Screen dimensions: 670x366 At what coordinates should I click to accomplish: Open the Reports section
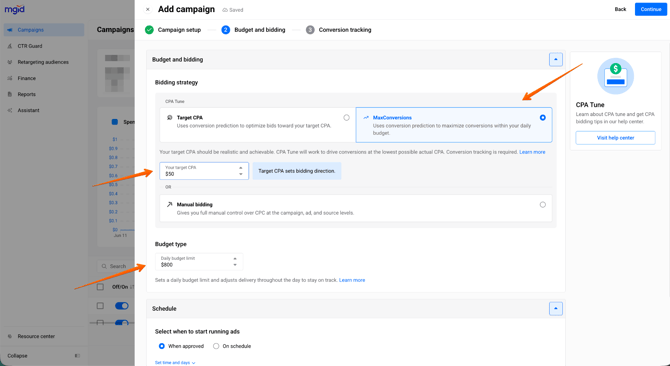[26, 94]
